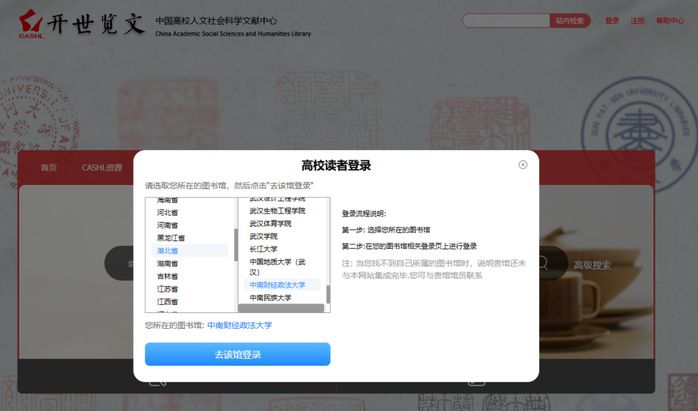Open 帮助中心 in the header
This screenshot has width=698, height=411.
click(x=669, y=20)
